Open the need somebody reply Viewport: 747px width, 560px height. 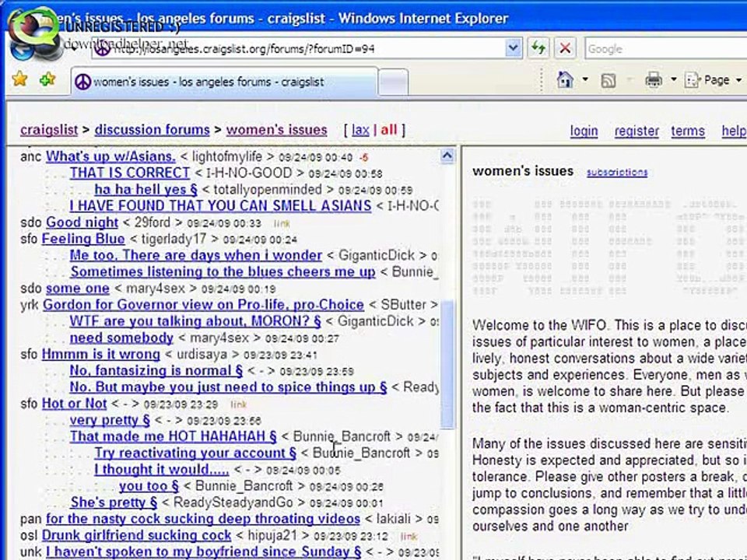tap(121, 338)
